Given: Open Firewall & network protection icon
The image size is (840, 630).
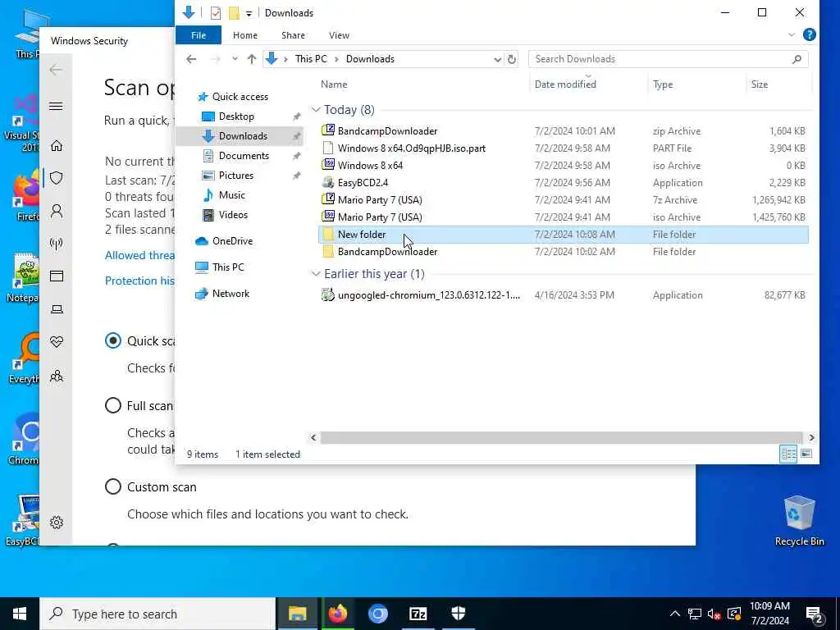Looking at the screenshot, I should [x=57, y=244].
